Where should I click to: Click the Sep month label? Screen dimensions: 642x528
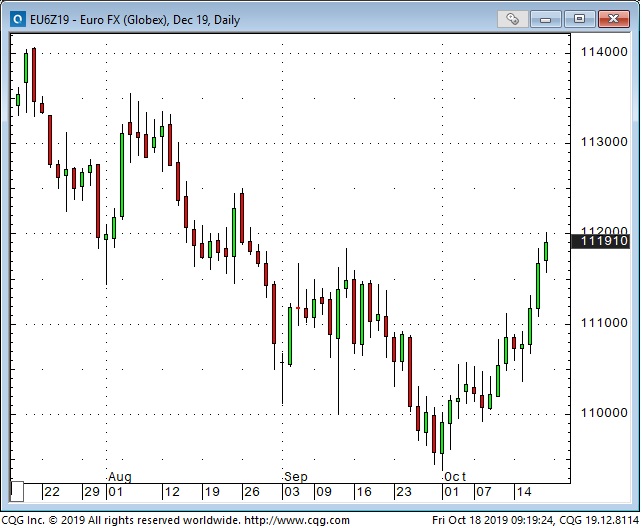tap(296, 477)
